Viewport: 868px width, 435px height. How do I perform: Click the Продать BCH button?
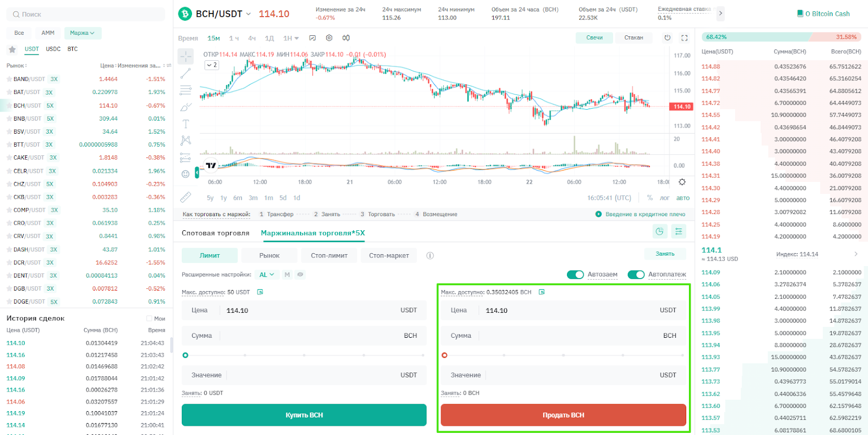click(563, 415)
